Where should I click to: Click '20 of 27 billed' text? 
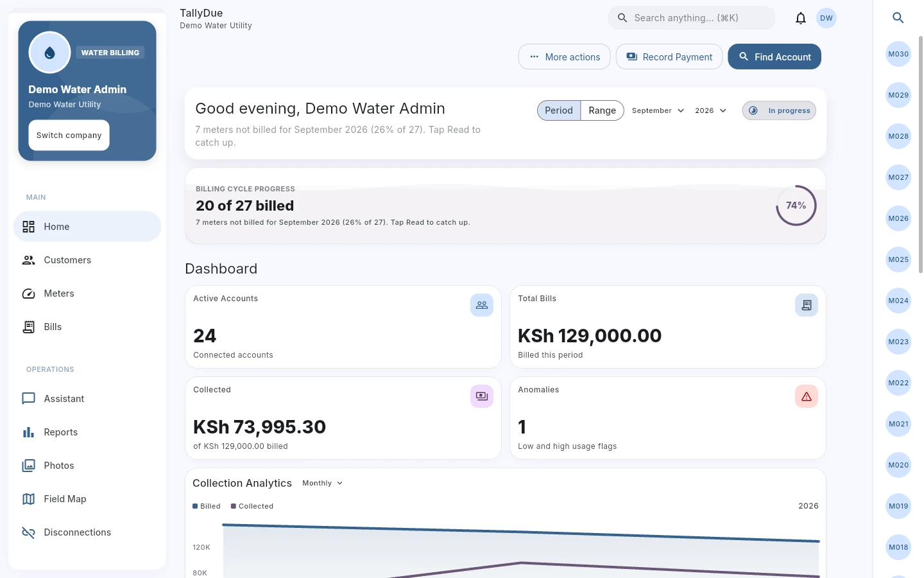point(244,206)
